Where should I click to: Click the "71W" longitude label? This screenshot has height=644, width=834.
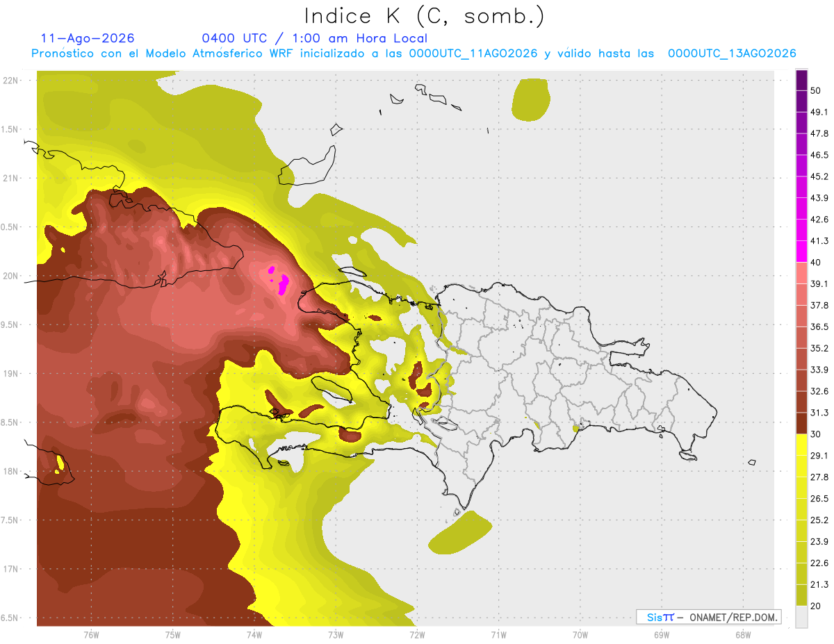coord(498,635)
